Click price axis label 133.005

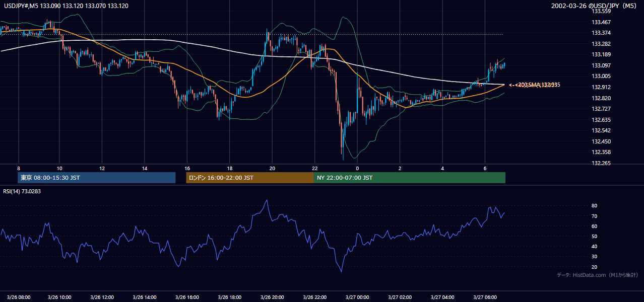pos(601,76)
